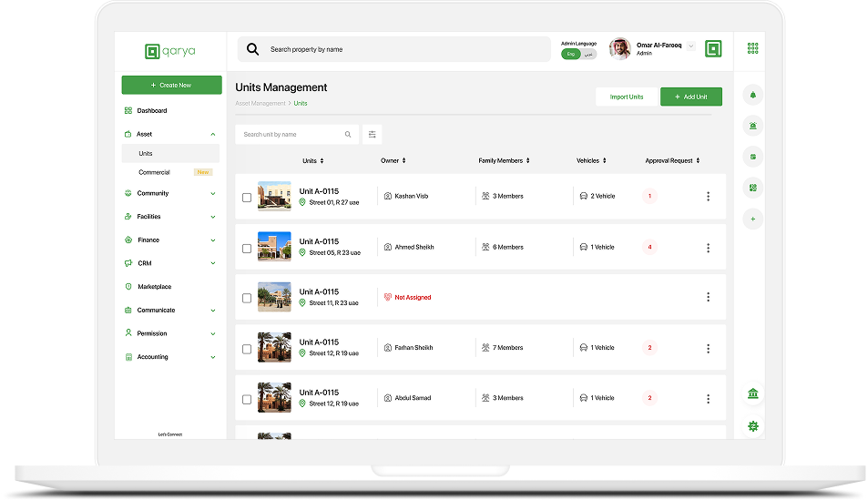Click the Search unit by name field

291,135
